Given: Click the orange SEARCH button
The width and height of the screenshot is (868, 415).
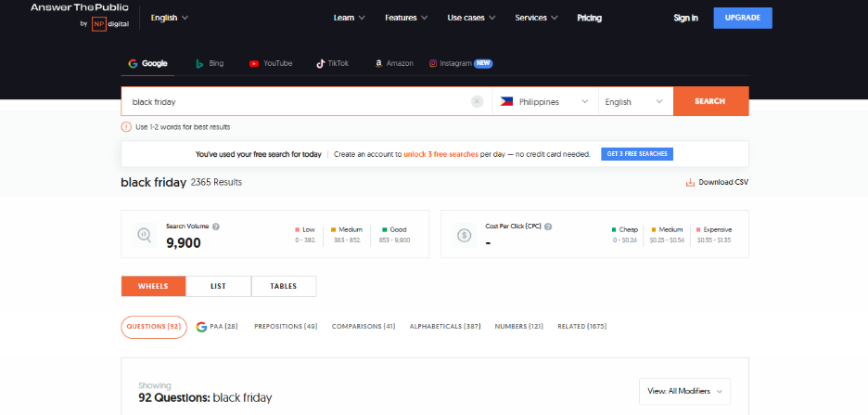Looking at the screenshot, I should coord(710,101).
